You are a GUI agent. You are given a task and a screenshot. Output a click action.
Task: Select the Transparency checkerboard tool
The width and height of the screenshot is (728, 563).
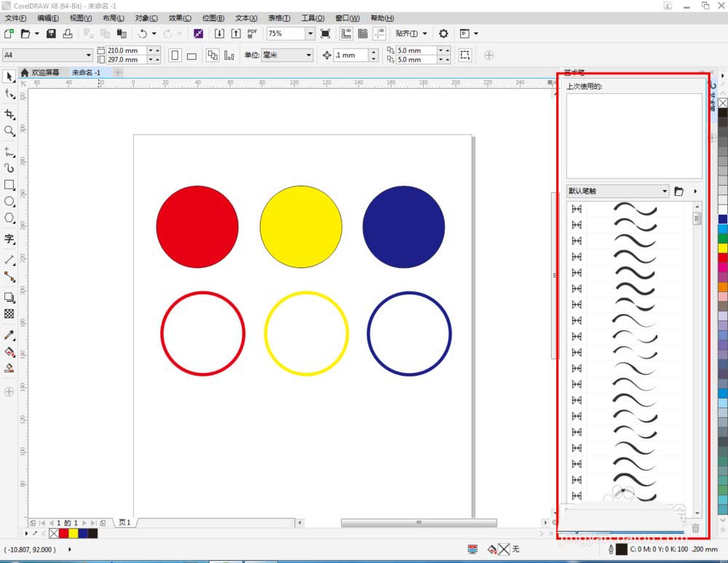tap(9, 314)
